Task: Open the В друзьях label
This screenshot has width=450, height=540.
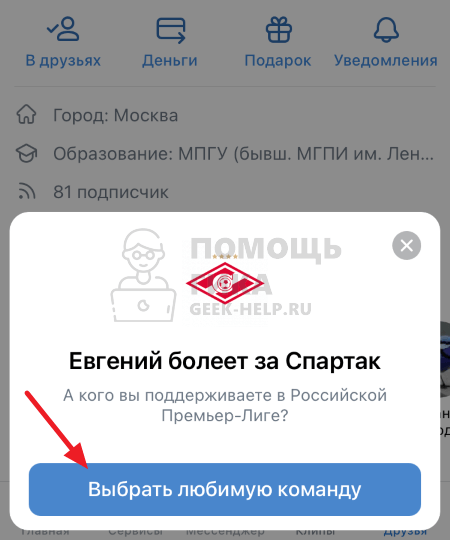Action: [63, 61]
